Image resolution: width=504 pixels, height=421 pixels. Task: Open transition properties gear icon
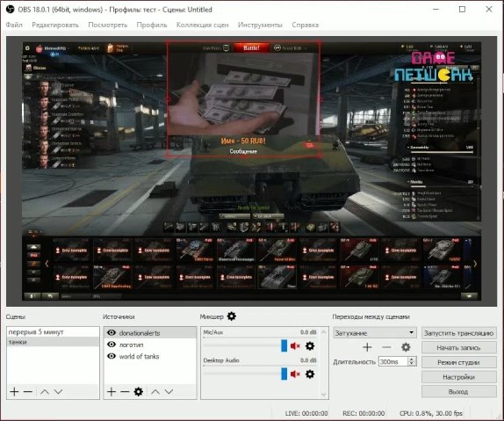pos(406,347)
